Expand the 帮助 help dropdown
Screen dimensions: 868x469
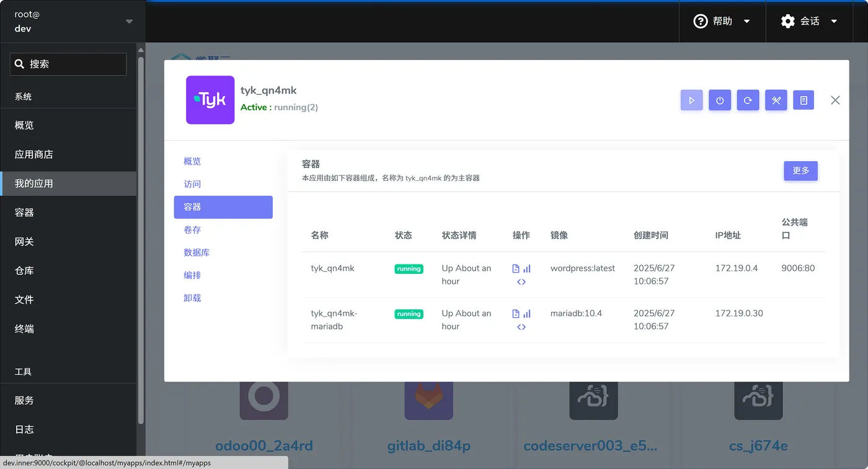(722, 21)
